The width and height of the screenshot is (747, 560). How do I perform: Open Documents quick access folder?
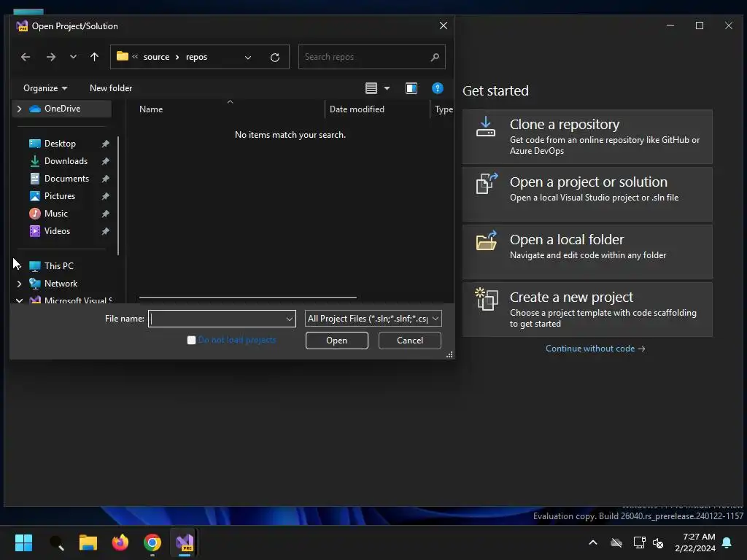pyautogui.click(x=66, y=179)
